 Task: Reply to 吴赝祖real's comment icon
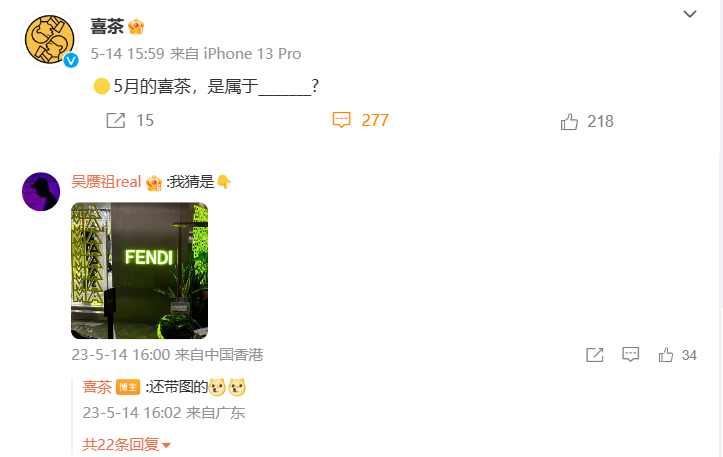pyautogui.click(x=630, y=354)
